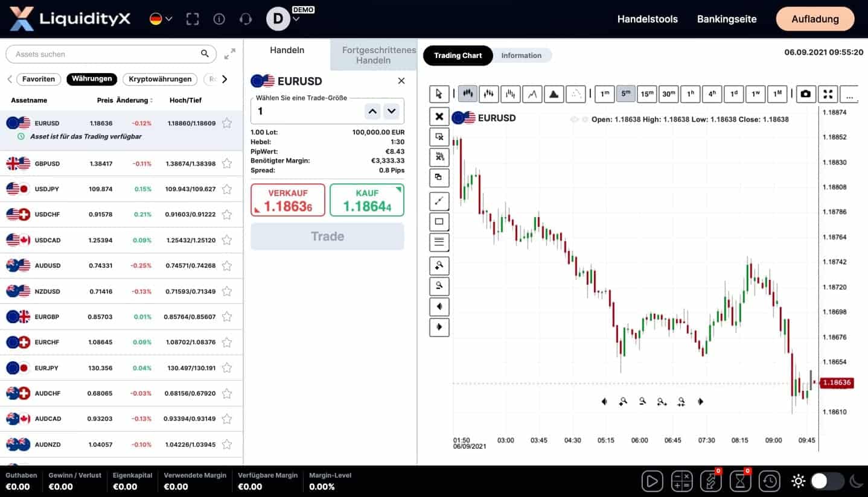Screen dimensions: 868x497
Task: Open the chart toolbar more options (...)
Action: click(849, 93)
